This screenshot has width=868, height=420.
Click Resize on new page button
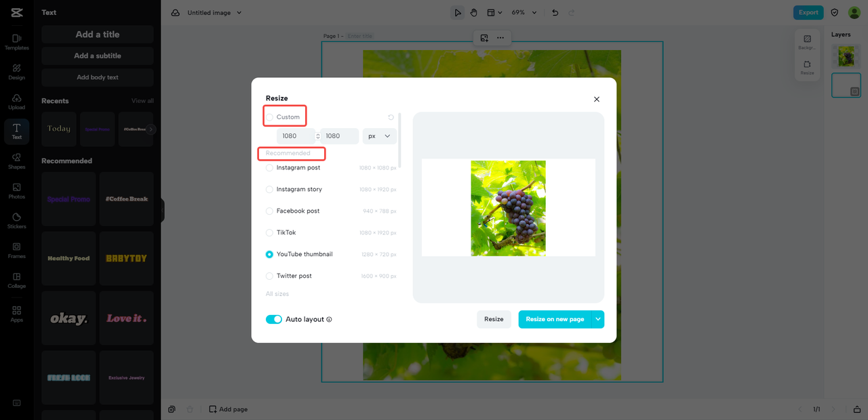point(555,319)
